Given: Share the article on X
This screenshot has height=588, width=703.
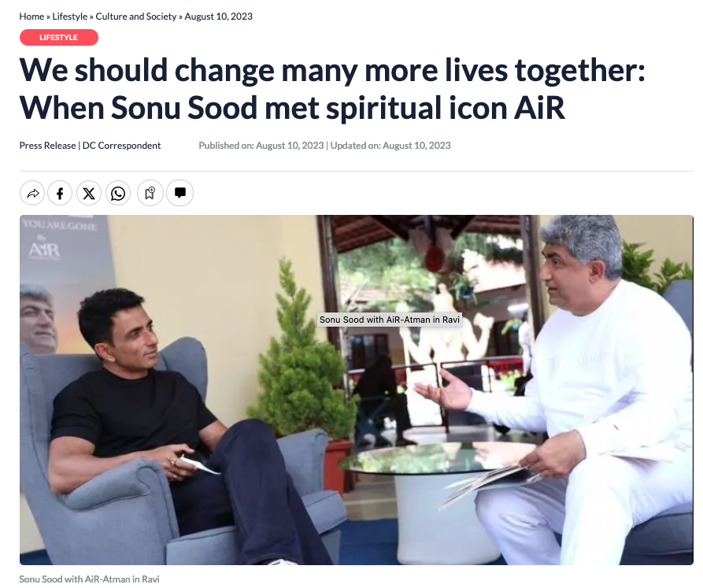Looking at the screenshot, I should [89, 193].
